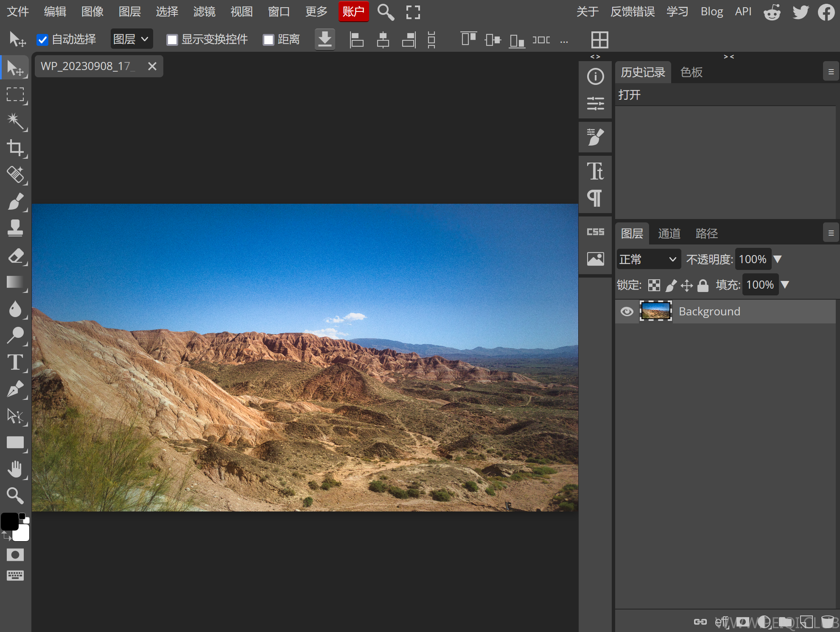
Task: Open the Properties sliders panel icon
Action: coord(595,103)
